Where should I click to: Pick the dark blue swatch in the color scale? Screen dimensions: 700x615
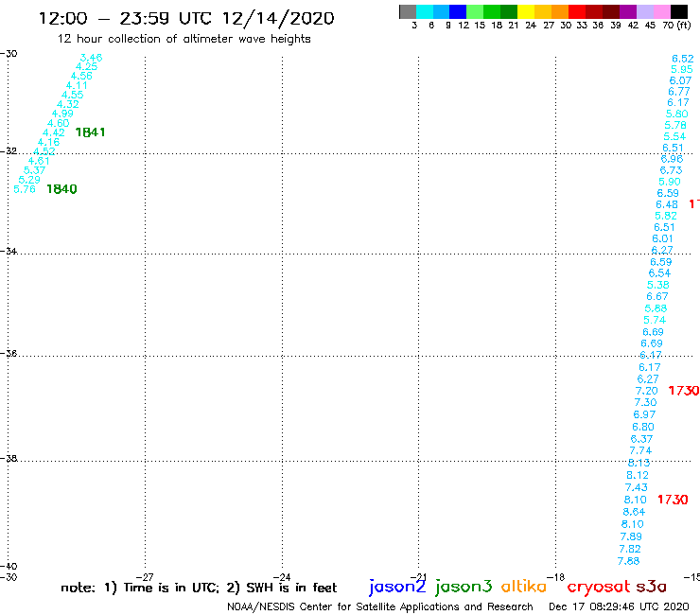click(x=459, y=11)
